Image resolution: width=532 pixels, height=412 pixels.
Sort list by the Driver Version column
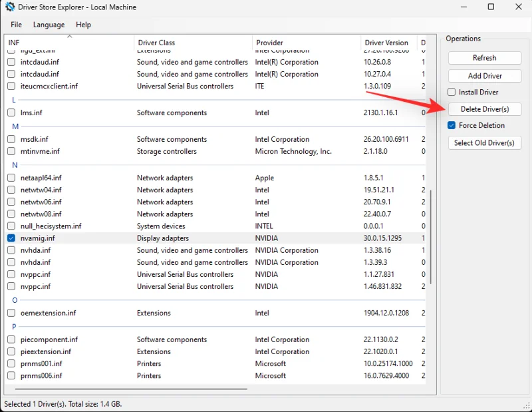point(388,42)
